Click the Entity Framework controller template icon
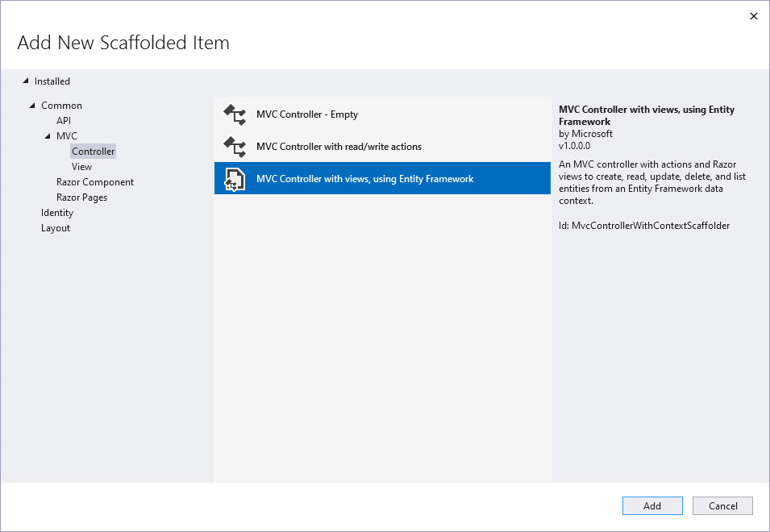The image size is (770, 532). 235,179
